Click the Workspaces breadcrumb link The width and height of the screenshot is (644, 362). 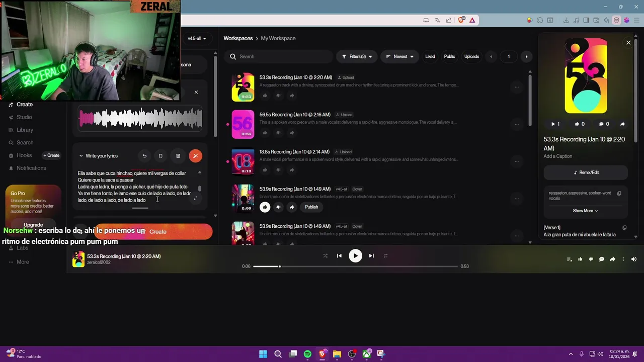[x=238, y=38]
